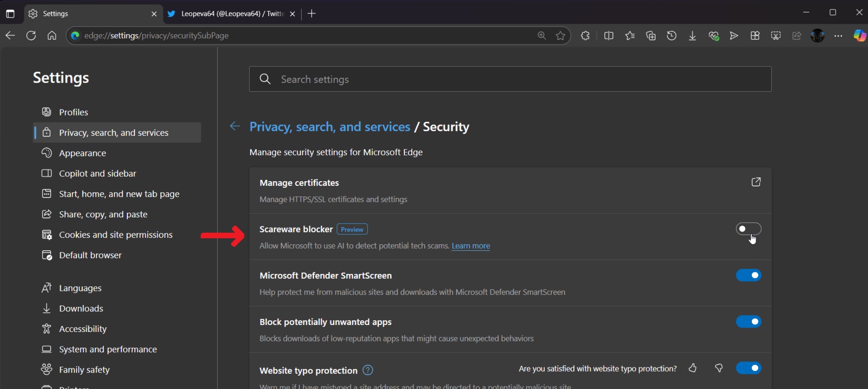This screenshot has height=389, width=868.
Task: Give thumbs up for website typo protection
Action: 693,368
